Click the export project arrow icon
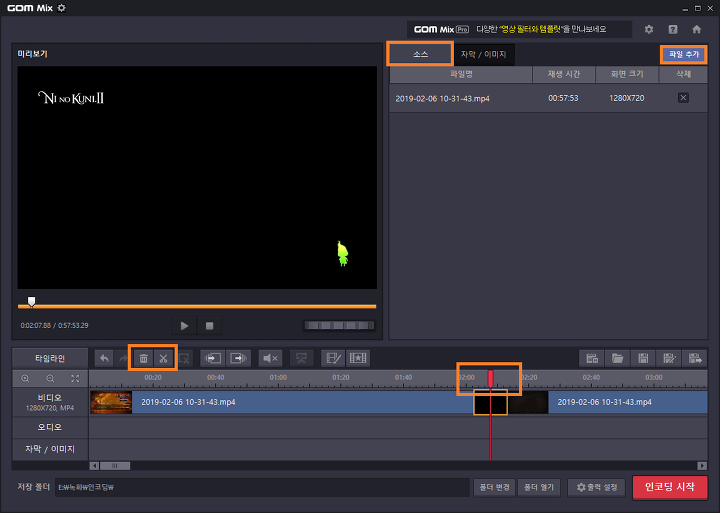 point(695,358)
